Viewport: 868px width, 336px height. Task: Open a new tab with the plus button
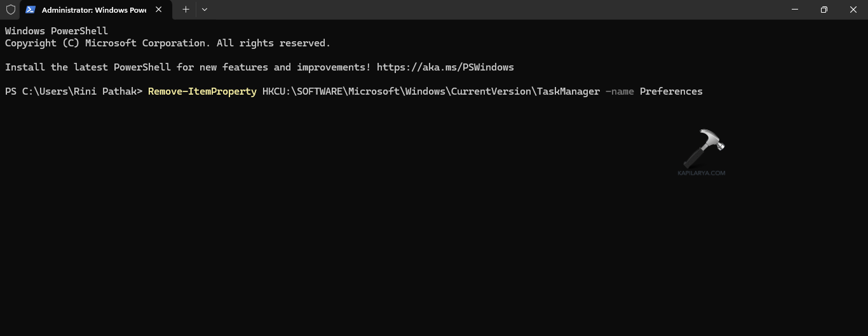186,10
